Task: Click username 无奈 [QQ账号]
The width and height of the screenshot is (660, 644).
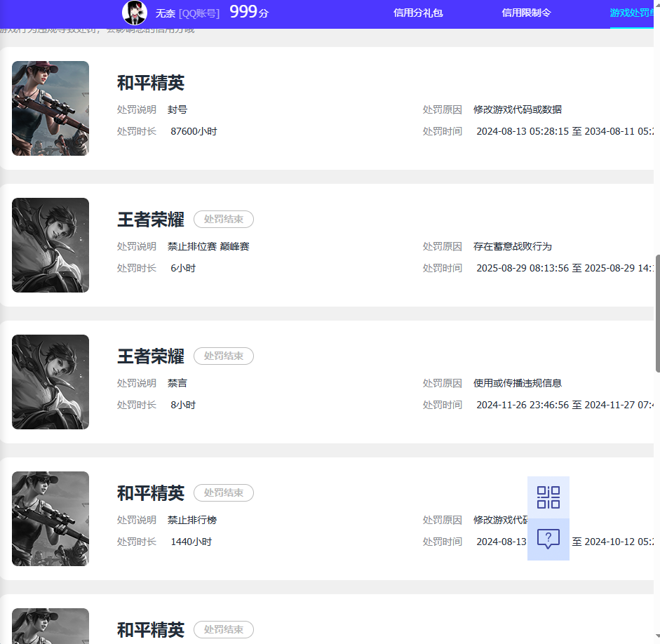Action: (x=187, y=13)
